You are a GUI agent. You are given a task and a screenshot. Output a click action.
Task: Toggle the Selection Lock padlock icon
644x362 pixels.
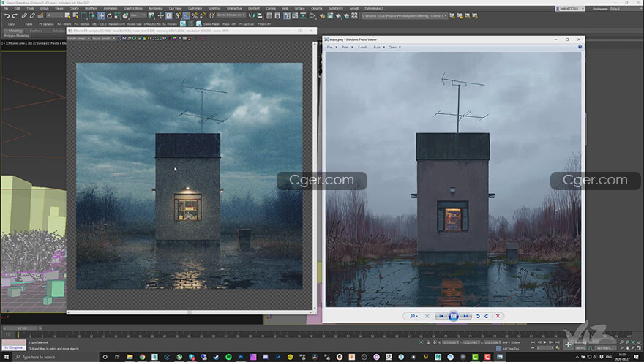coord(427,342)
